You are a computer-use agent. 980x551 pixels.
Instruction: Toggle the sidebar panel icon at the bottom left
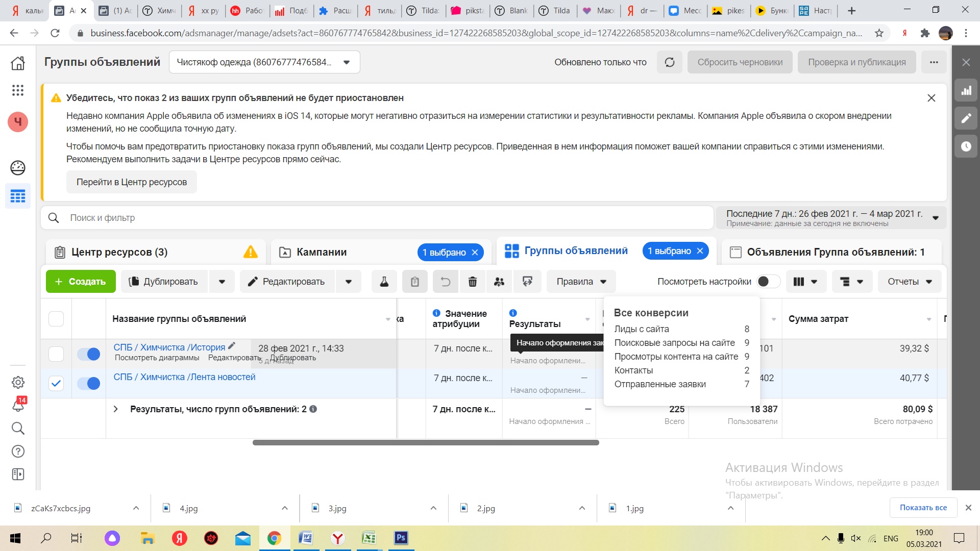point(18,474)
